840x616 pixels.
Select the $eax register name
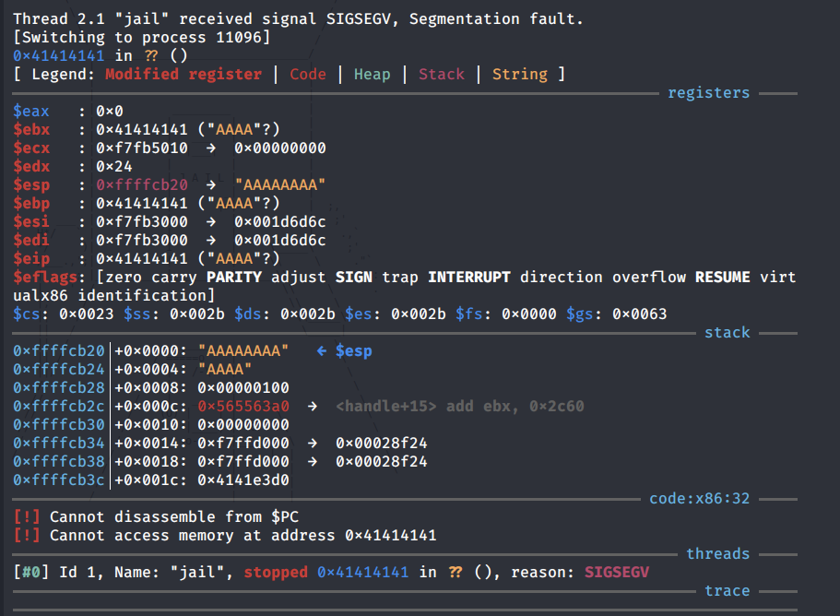(31, 111)
